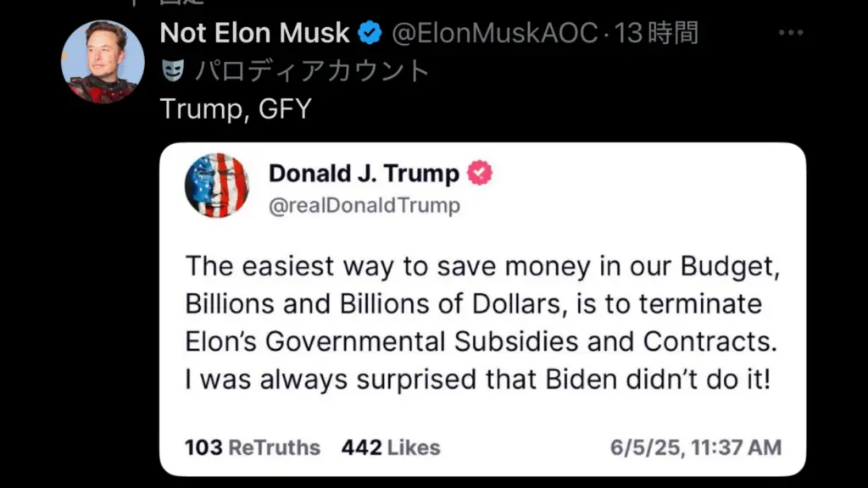The image size is (868, 488).
Task: Select the パロディアカウント parody label
Action: [x=313, y=71]
